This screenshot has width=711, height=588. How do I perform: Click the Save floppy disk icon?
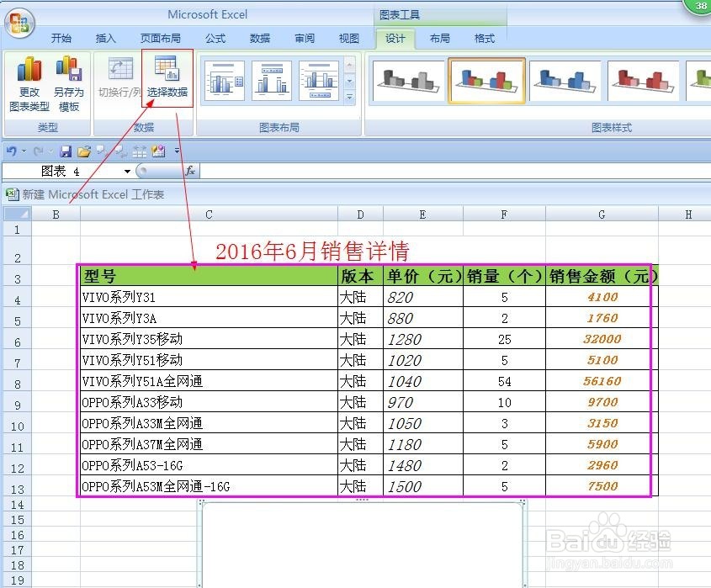[66, 151]
